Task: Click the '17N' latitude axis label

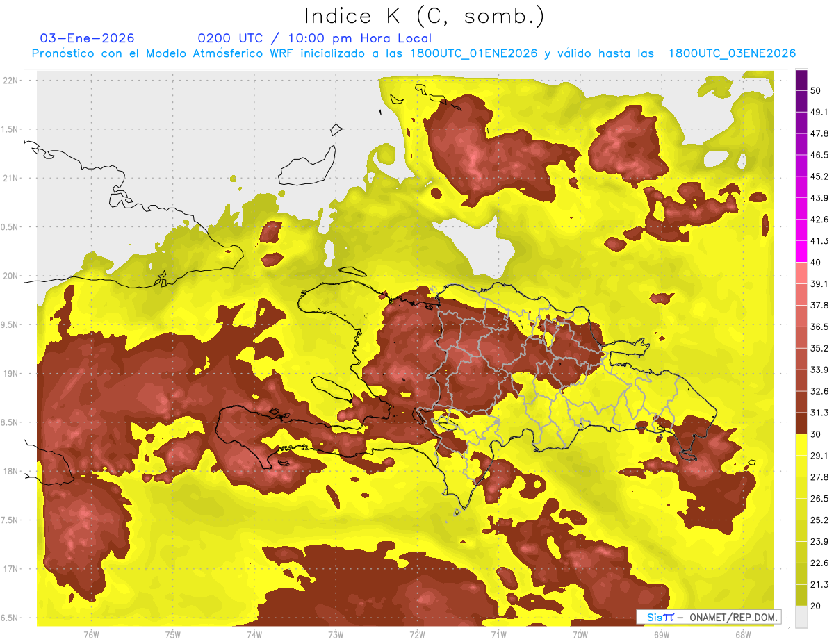Action: [x=10, y=569]
